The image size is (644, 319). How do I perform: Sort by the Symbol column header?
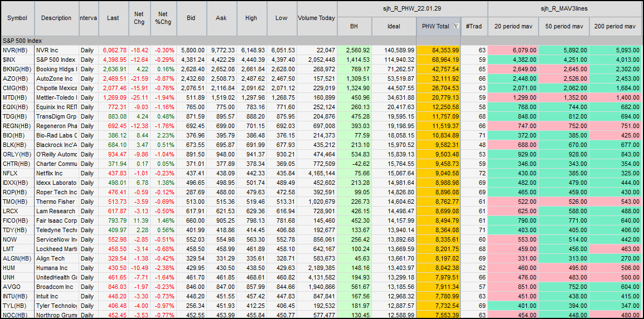tap(18, 18)
